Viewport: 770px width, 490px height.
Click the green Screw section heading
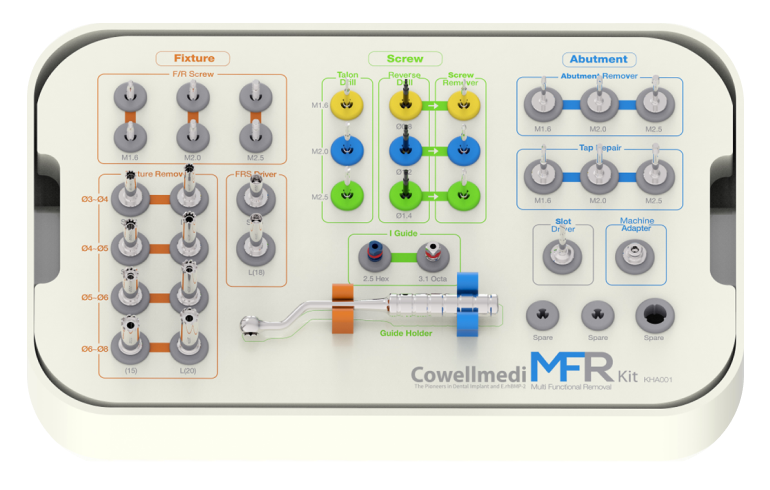[x=405, y=59]
